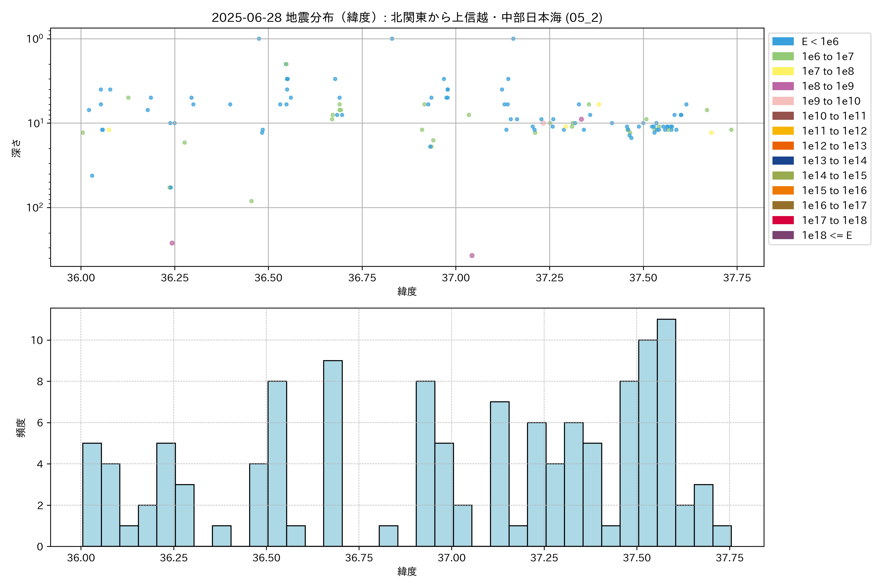Screen dimensions: 882x588
Task: Click the blue E < 1e6 legend swatch
Action: pos(783,41)
